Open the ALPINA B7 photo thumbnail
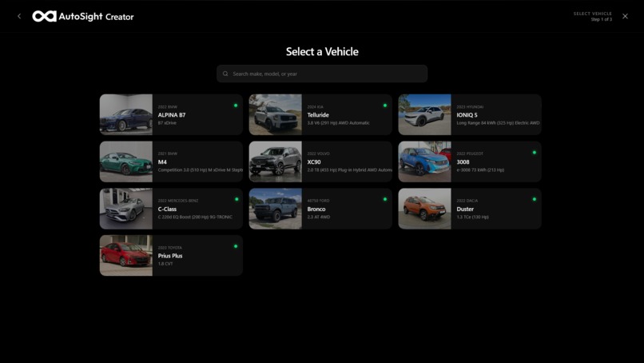Viewport: 644px width, 363px height. point(126,114)
